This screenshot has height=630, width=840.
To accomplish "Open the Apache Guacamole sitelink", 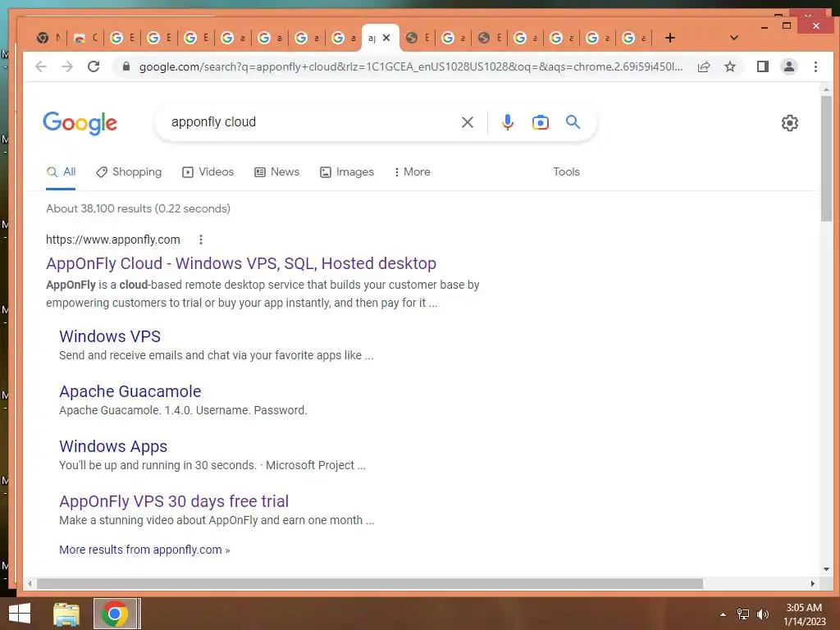I will point(130,391).
